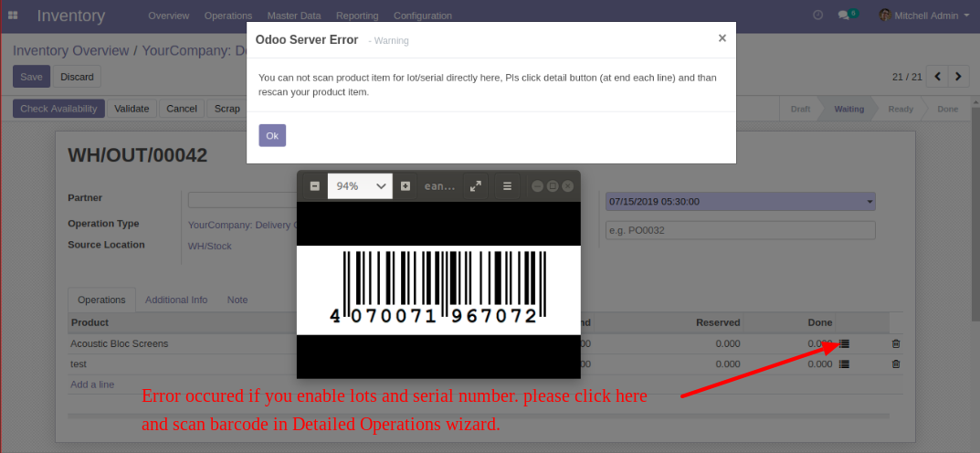Click the Scrap button
This screenshot has width=980, height=453.
tap(227, 109)
